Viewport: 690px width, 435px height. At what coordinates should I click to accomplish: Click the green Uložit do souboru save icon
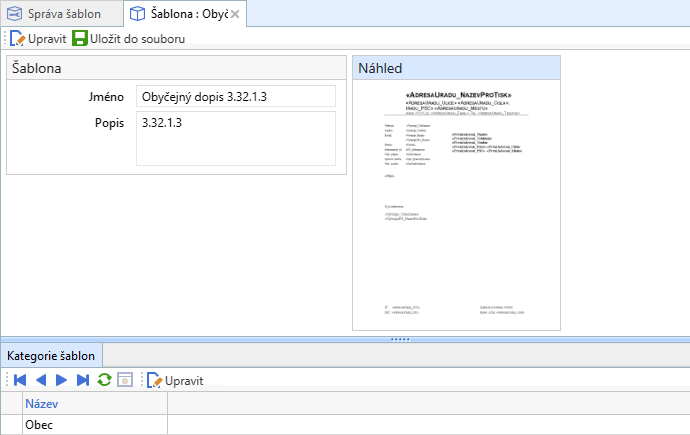point(79,38)
